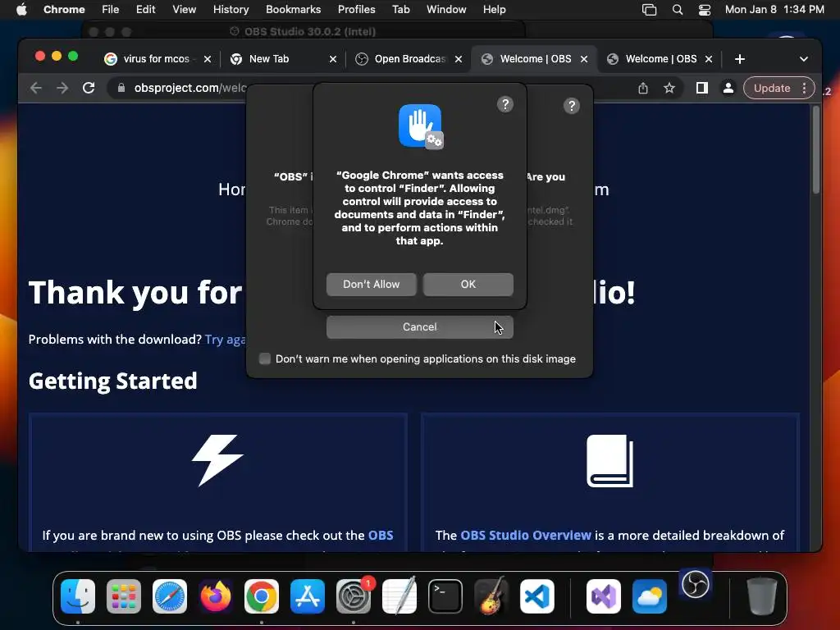Close the active Welcome | OBS tab
The width and height of the screenshot is (840, 630).
[x=584, y=59]
